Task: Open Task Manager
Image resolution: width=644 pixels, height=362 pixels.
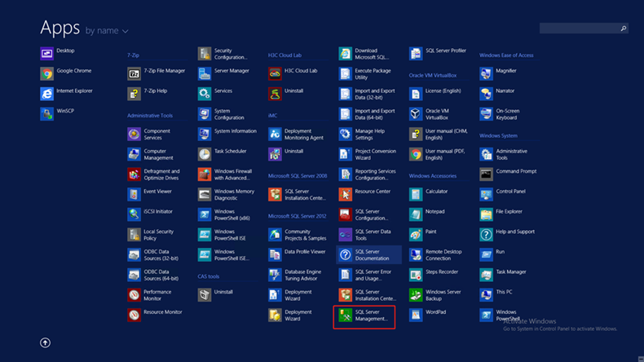Action: (x=504, y=275)
